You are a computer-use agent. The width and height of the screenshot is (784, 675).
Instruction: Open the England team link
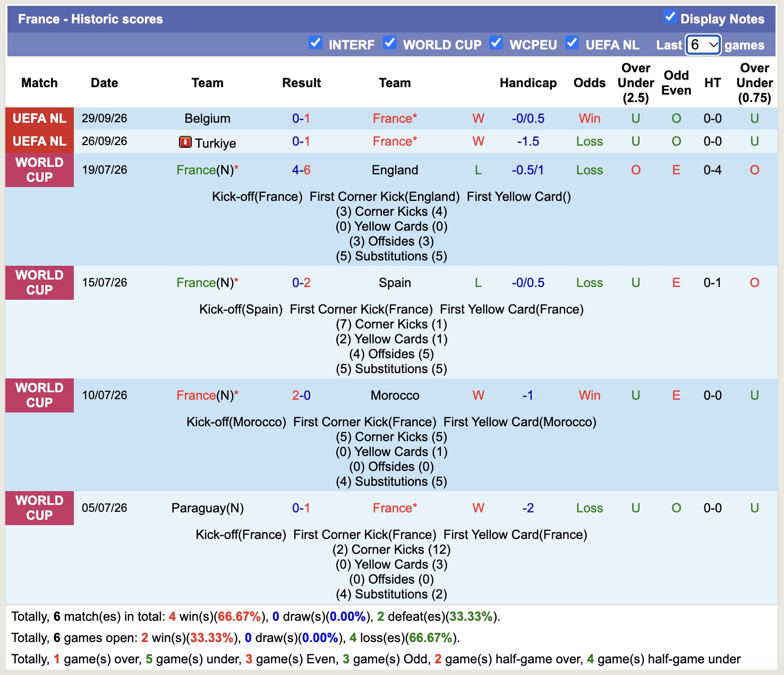395,170
